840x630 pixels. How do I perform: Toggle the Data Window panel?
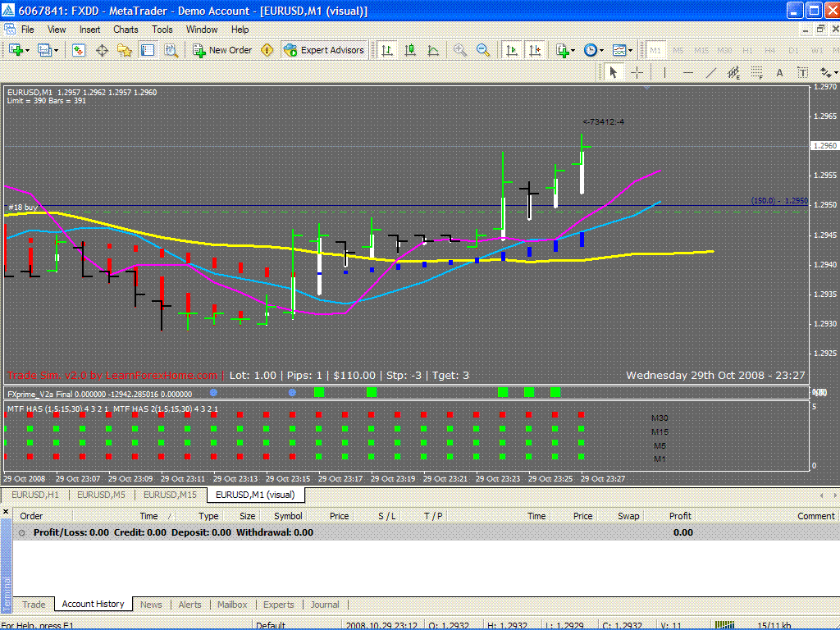click(x=102, y=50)
